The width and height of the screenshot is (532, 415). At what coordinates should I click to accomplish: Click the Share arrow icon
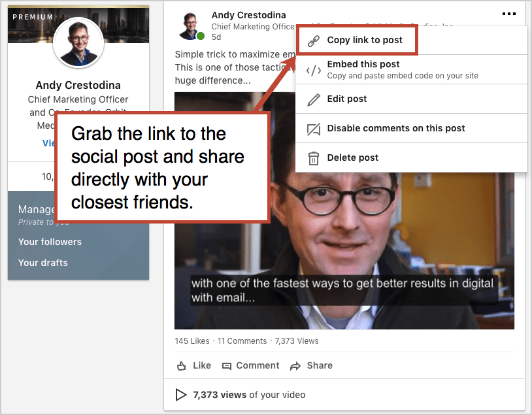295,366
